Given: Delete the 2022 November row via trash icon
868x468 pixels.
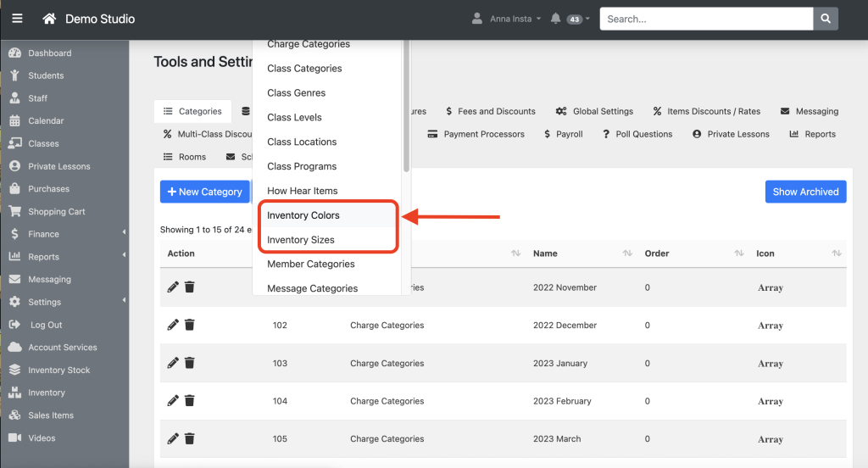Looking at the screenshot, I should pyautogui.click(x=189, y=287).
